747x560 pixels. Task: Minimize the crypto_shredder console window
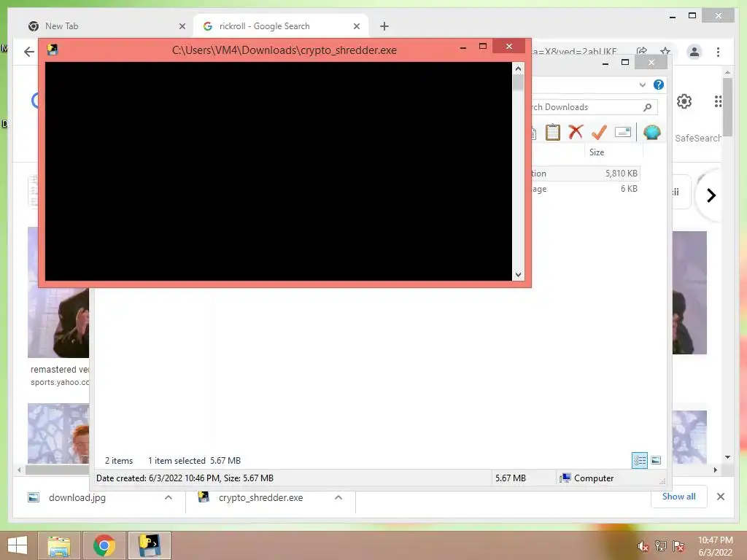tap(462, 47)
